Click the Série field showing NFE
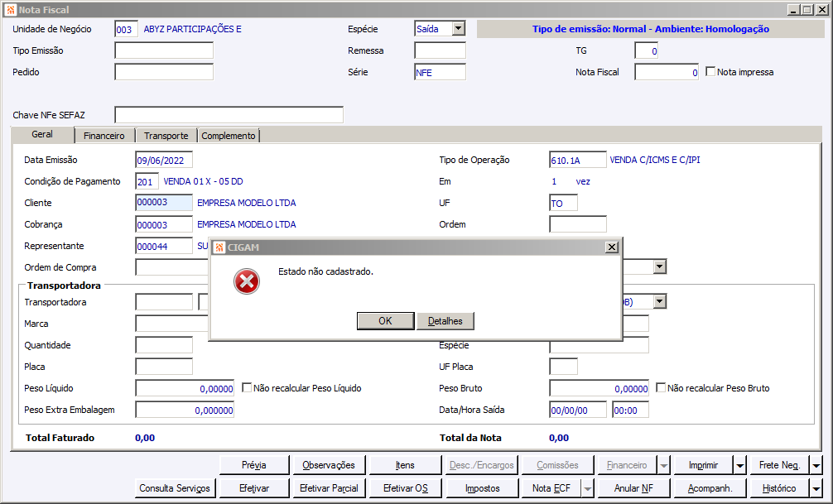 pyautogui.click(x=440, y=72)
